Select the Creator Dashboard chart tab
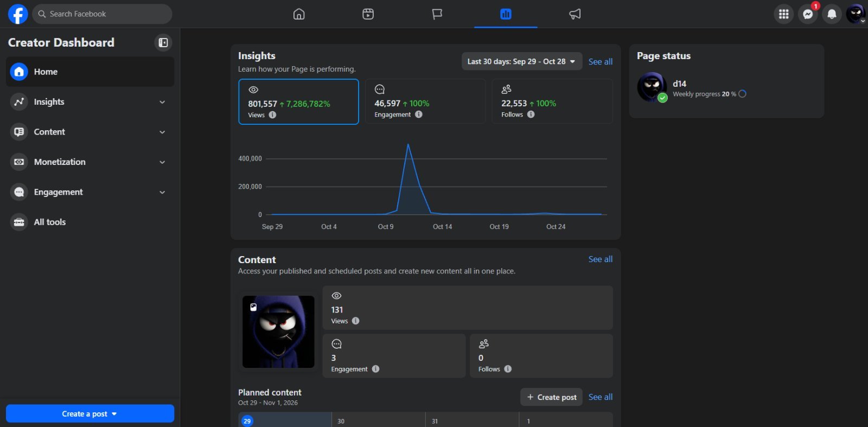Screen dimensions: 868x427 click(x=506, y=14)
